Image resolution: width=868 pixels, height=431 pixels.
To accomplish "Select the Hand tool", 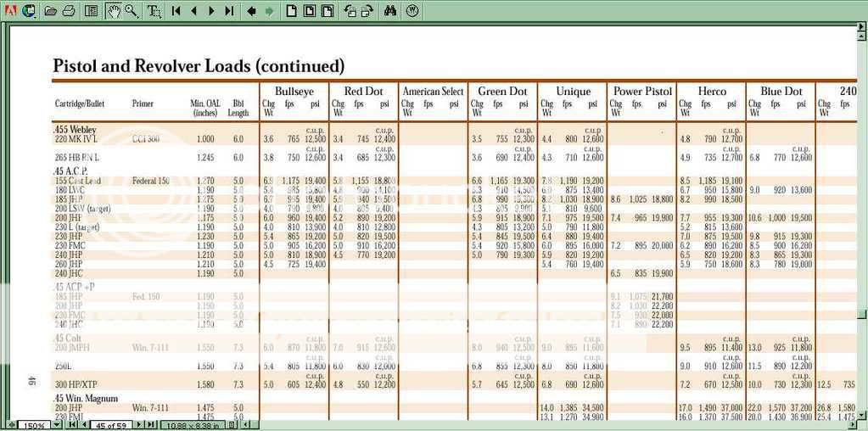I will [114, 10].
